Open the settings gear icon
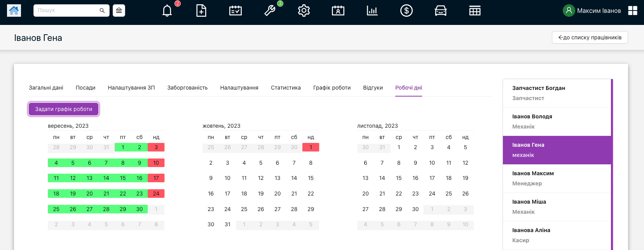Image resolution: width=644 pixels, height=250 pixels. tap(304, 11)
